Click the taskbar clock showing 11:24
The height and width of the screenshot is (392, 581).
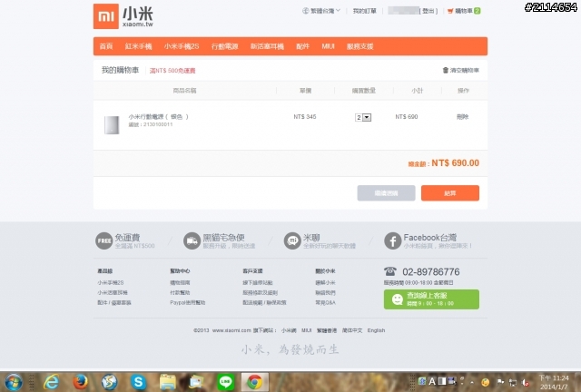click(x=554, y=382)
